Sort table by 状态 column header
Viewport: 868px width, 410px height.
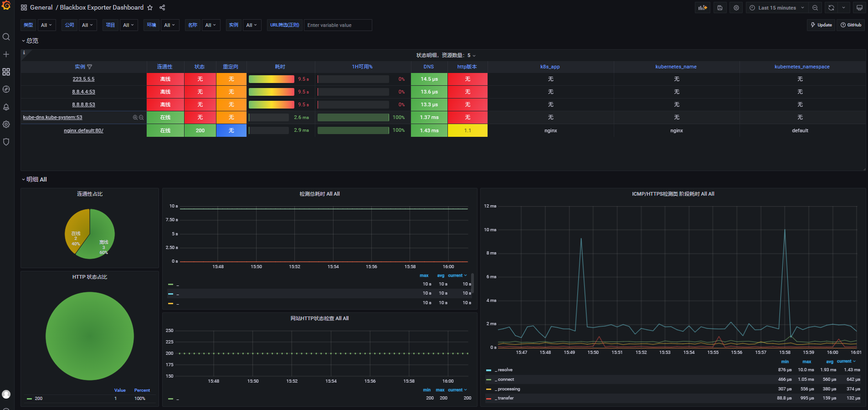click(x=200, y=67)
